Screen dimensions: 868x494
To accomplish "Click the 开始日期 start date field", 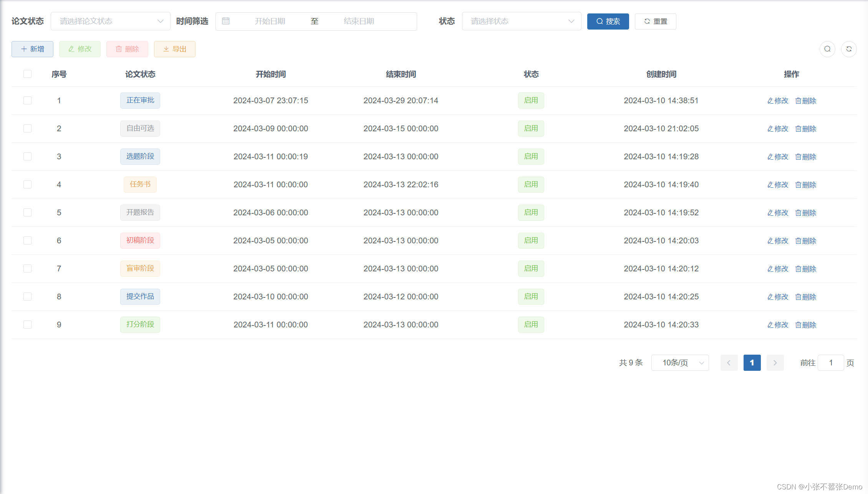I will tap(270, 21).
